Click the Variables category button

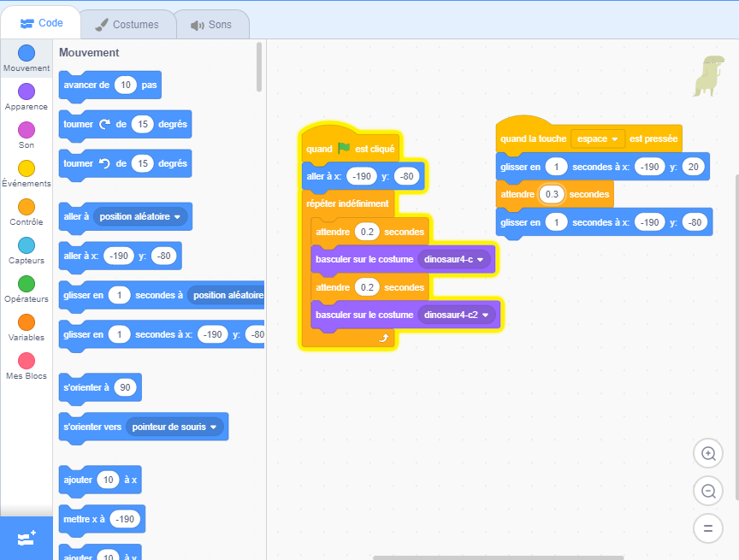click(x=27, y=323)
